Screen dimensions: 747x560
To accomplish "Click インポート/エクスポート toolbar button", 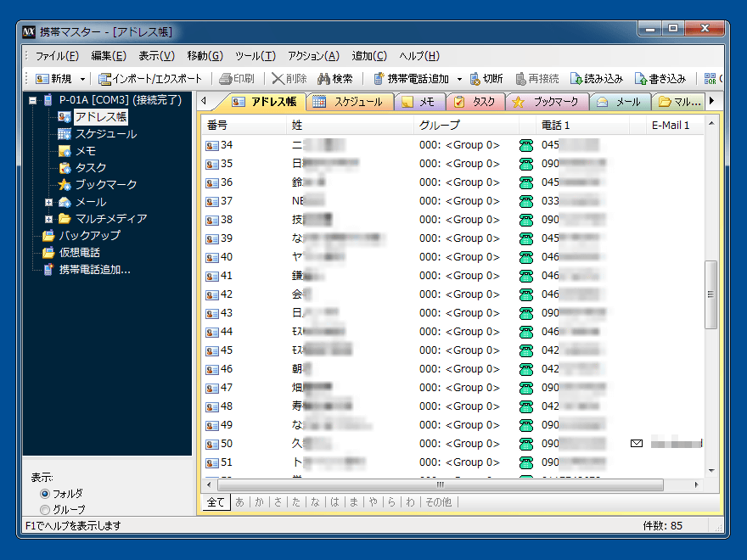I will pyautogui.click(x=150, y=79).
